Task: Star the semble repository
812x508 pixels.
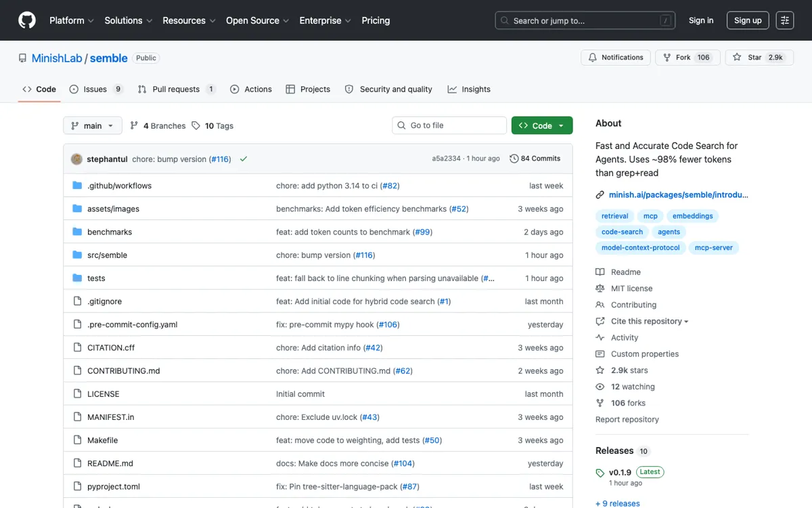Action: coord(760,58)
